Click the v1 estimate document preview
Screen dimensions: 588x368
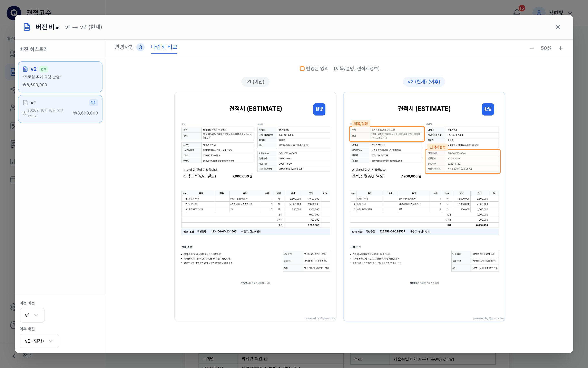[x=255, y=206]
